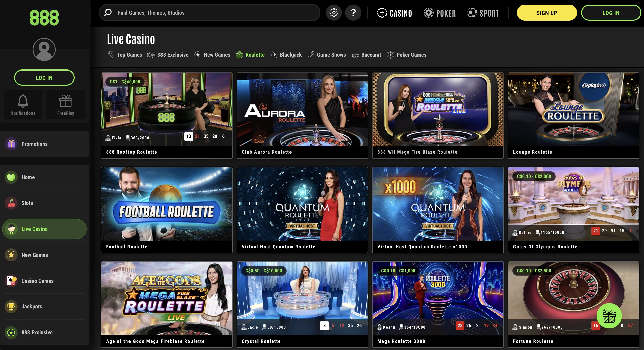The image size is (644, 350).
Task: Select the Baccarat category tab
Action: pyautogui.click(x=366, y=55)
